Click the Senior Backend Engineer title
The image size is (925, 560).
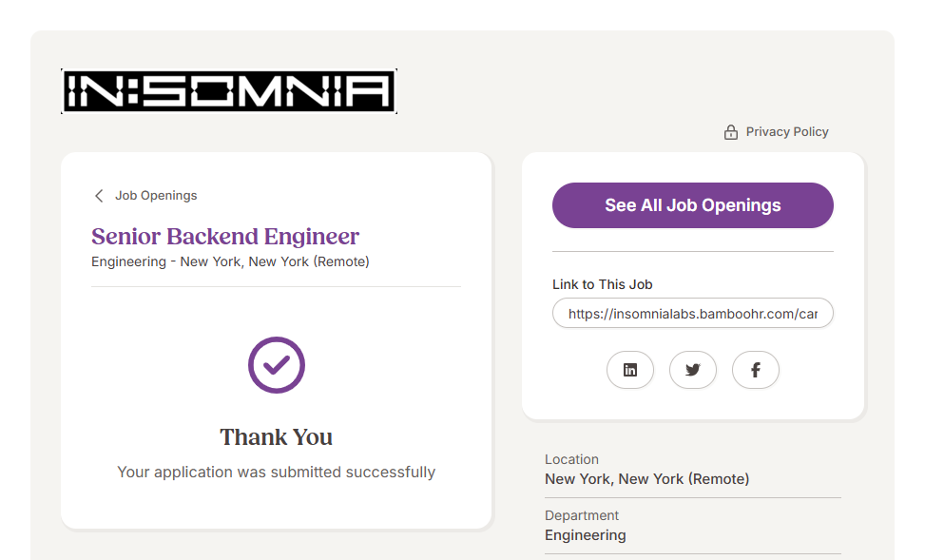click(x=225, y=236)
